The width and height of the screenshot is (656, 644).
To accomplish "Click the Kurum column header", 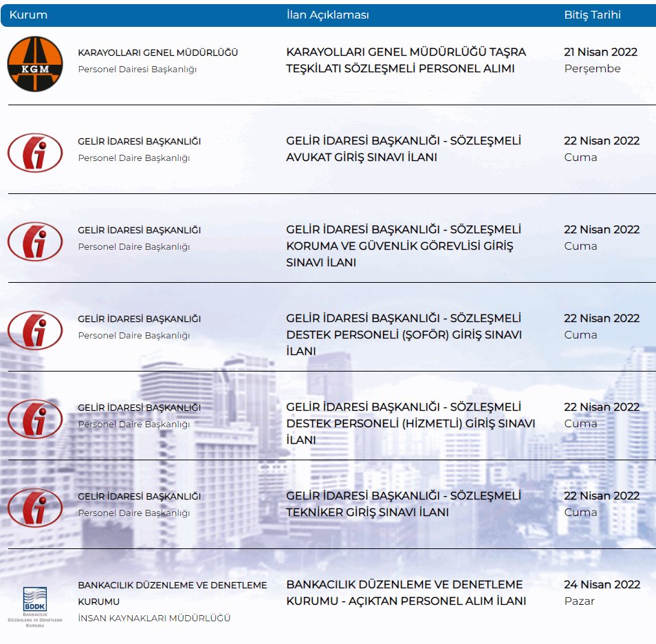I will 28,15.
